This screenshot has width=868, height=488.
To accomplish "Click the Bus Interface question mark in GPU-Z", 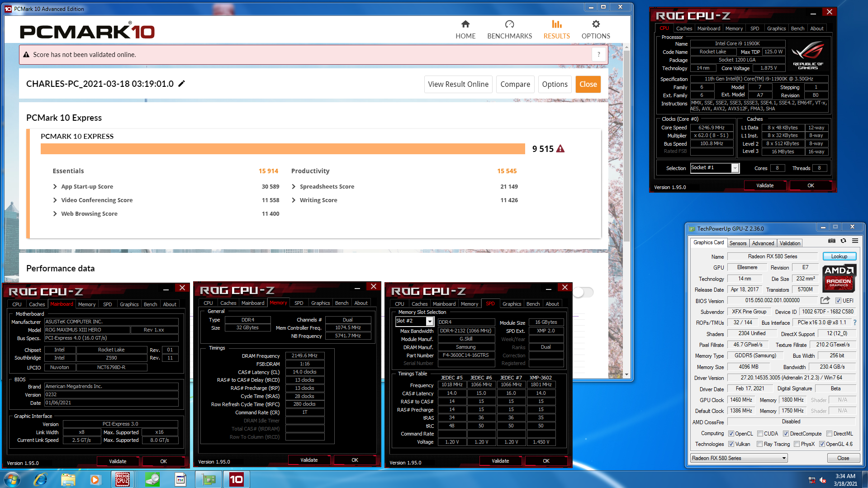I will (x=855, y=322).
